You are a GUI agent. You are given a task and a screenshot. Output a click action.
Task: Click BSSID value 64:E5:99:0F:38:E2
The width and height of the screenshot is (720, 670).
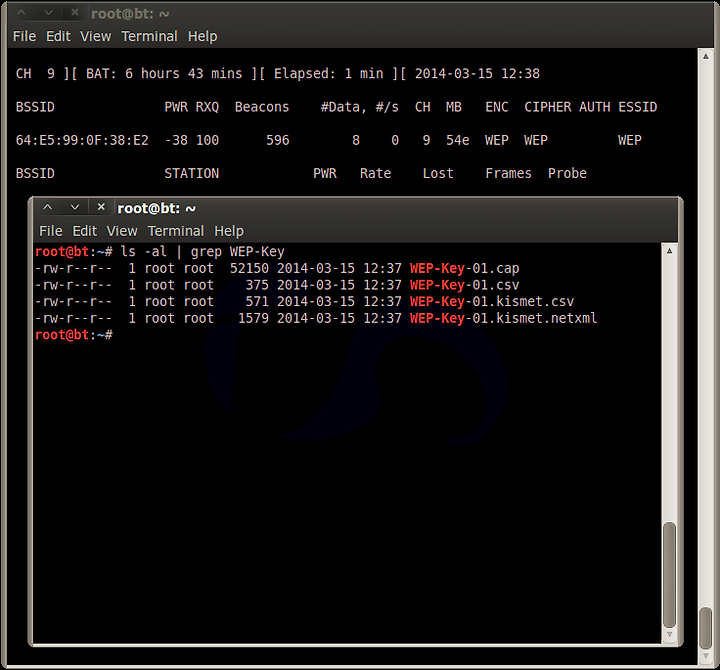point(82,140)
